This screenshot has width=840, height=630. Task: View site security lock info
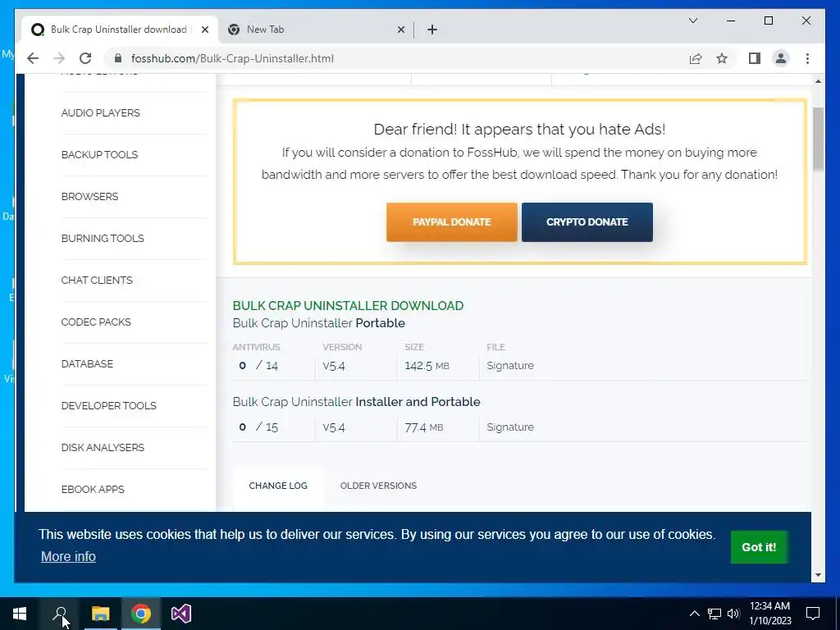[118, 58]
